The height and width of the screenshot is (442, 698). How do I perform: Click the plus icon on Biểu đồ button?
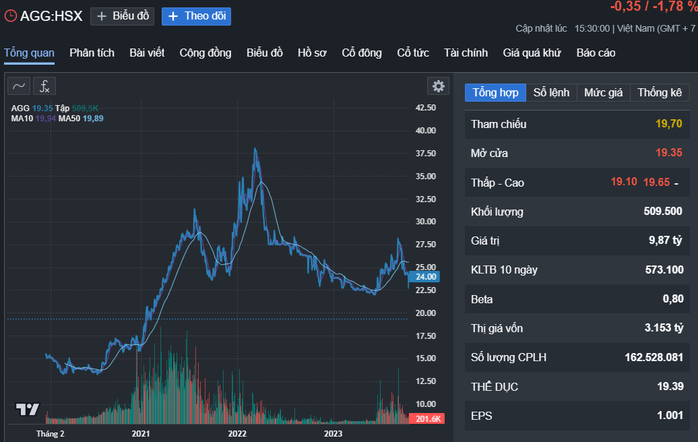[x=101, y=16]
